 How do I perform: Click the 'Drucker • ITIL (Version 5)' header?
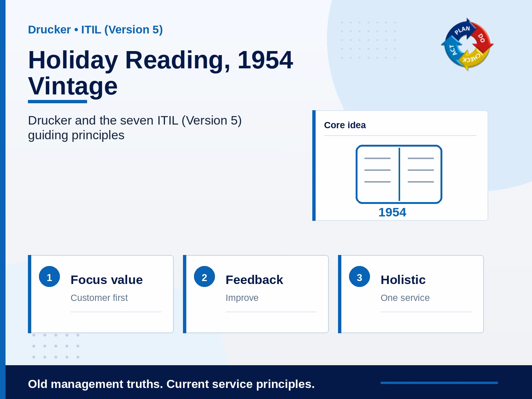tap(95, 29)
